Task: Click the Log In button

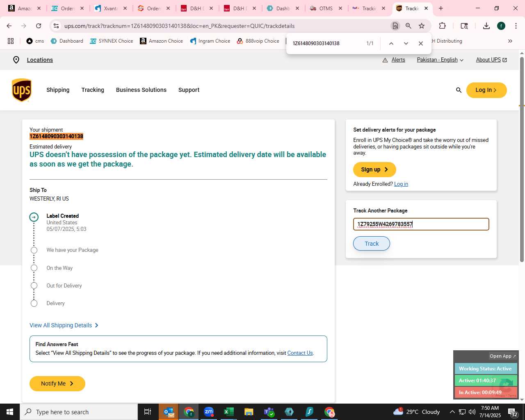Action: click(486, 90)
